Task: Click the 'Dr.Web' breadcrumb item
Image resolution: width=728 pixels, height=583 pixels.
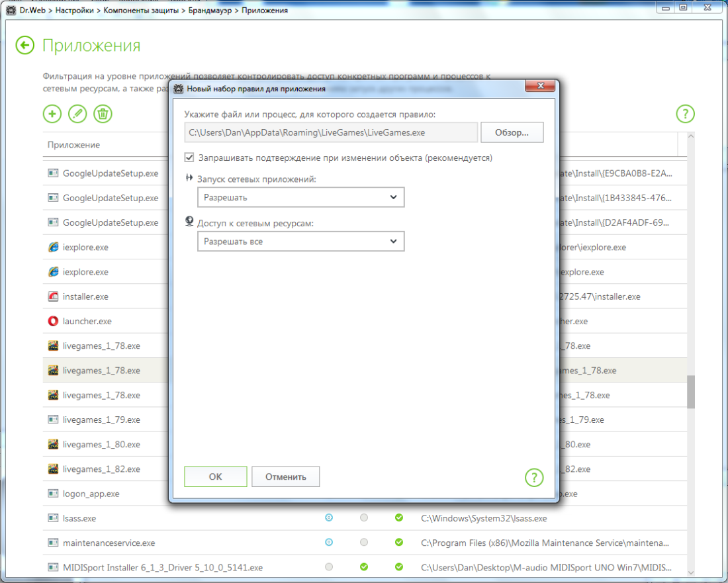Action: click(32, 10)
